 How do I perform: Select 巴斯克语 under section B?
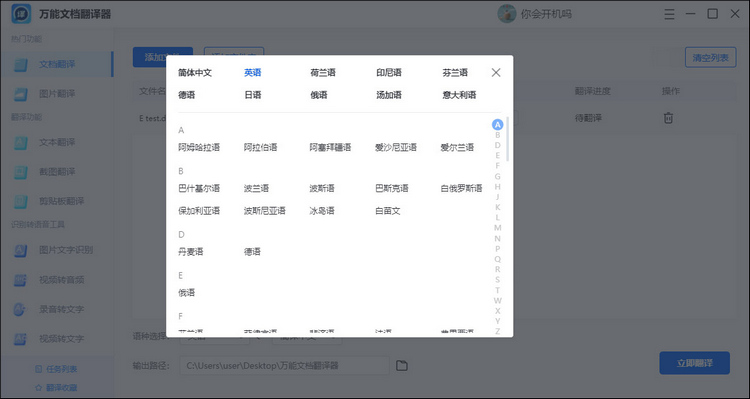pyautogui.click(x=392, y=188)
